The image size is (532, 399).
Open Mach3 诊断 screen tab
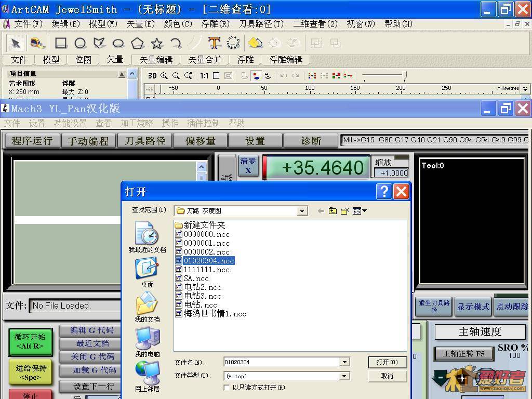click(x=311, y=141)
